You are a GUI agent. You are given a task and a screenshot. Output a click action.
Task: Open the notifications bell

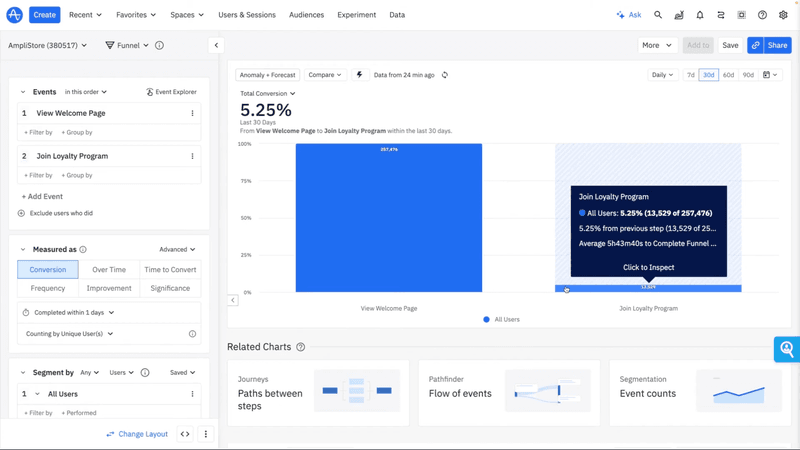(700, 15)
